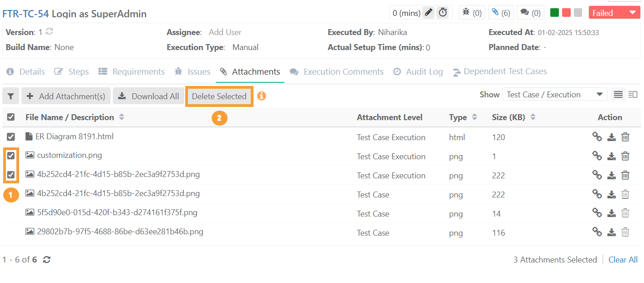Click the Delete Selected button
The width and height of the screenshot is (644, 283).
click(x=219, y=96)
